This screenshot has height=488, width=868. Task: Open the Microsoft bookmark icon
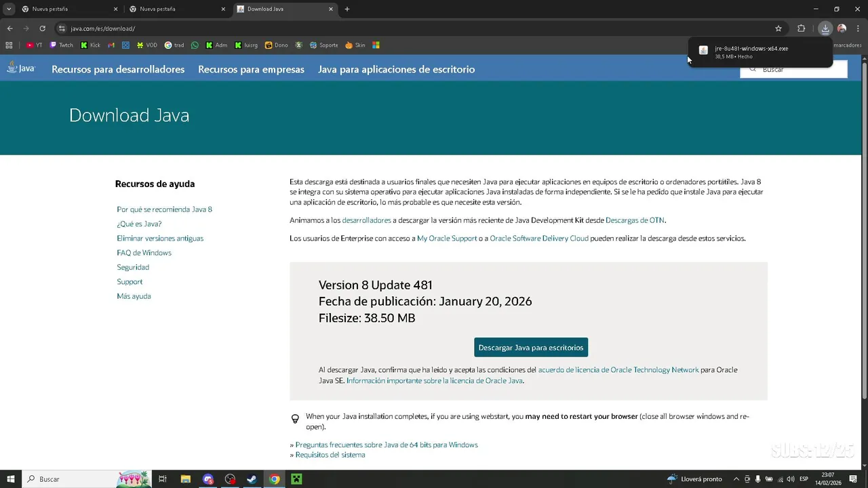point(376,45)
